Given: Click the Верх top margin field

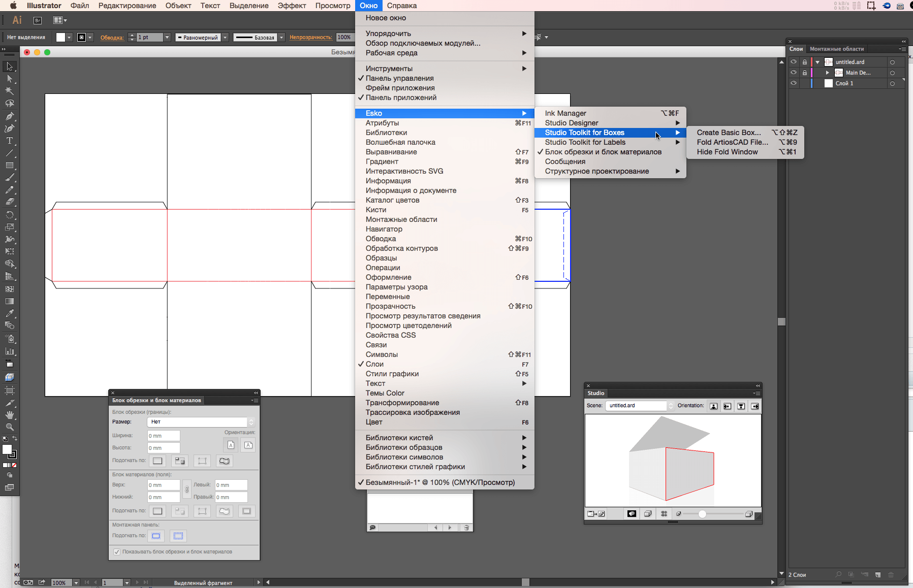Looking at the screenshot, I should tap(164, 485).
